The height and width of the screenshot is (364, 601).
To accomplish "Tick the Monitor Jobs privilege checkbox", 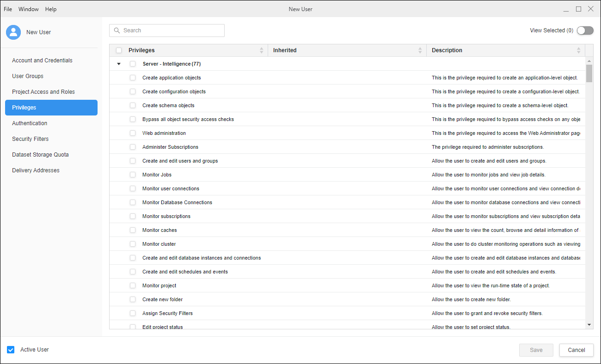I will [x=133, y=175].
